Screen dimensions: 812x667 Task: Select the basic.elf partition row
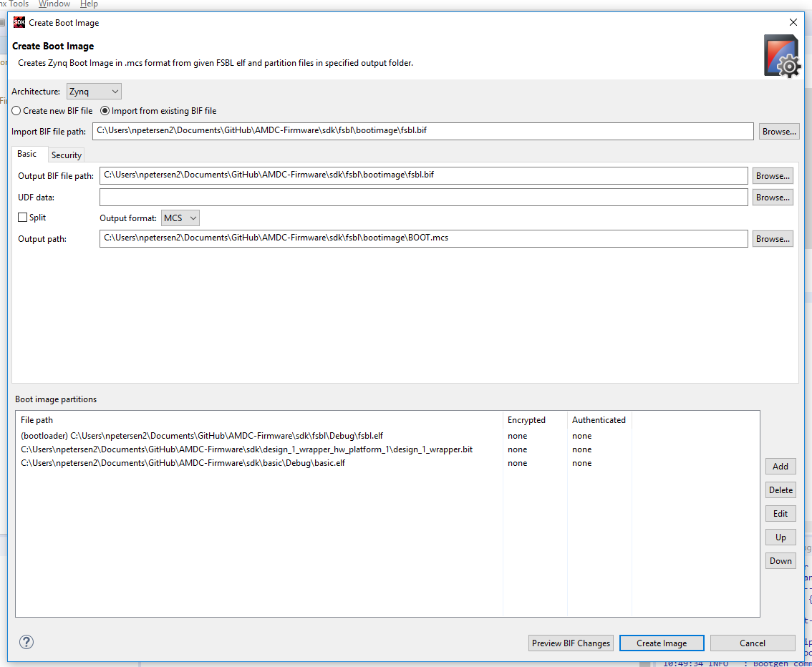[387, 462]
